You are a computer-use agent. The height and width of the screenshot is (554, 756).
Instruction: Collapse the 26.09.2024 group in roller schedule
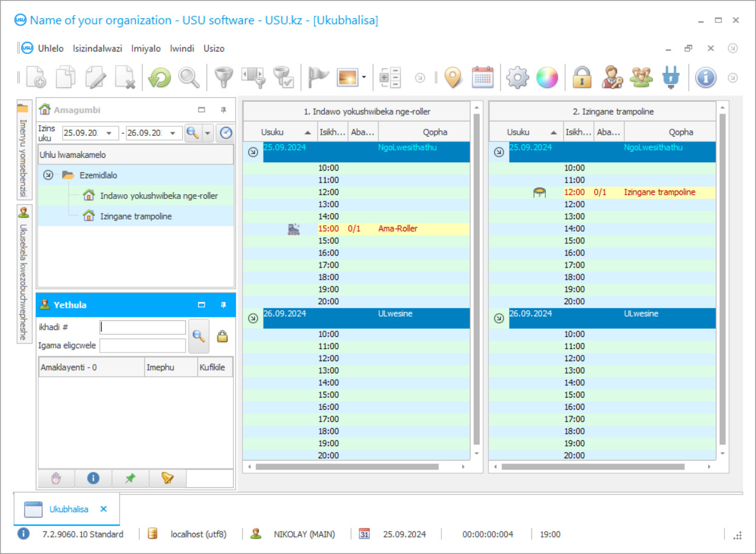pyautogui.click(x=253, y=319)
